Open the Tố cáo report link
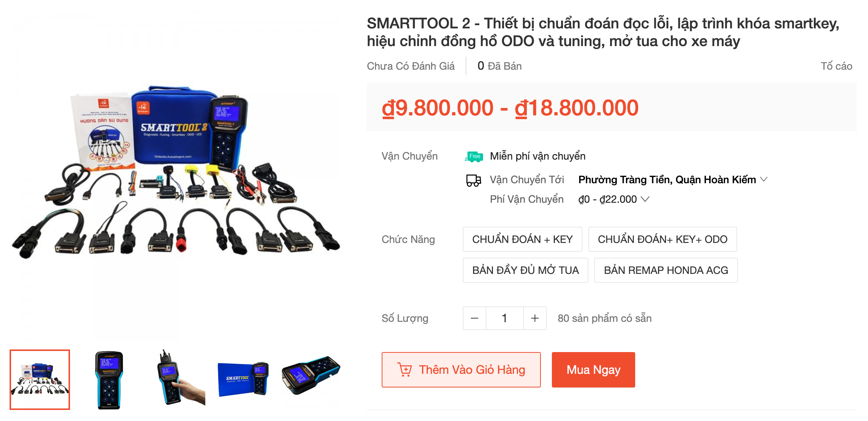Image resolution: width=868 pixels, height=421 pixels. pyautogui.click(x=836, y=66)
